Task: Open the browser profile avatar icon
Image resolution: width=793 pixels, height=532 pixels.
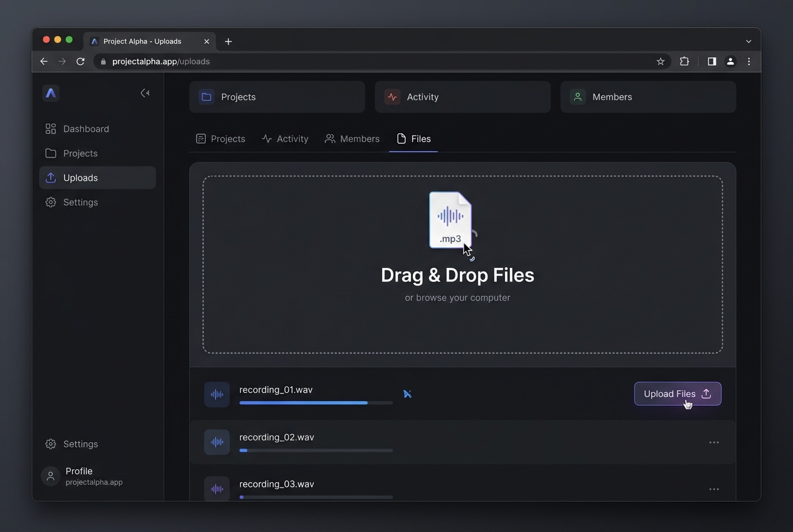Action: pos(730,61)
